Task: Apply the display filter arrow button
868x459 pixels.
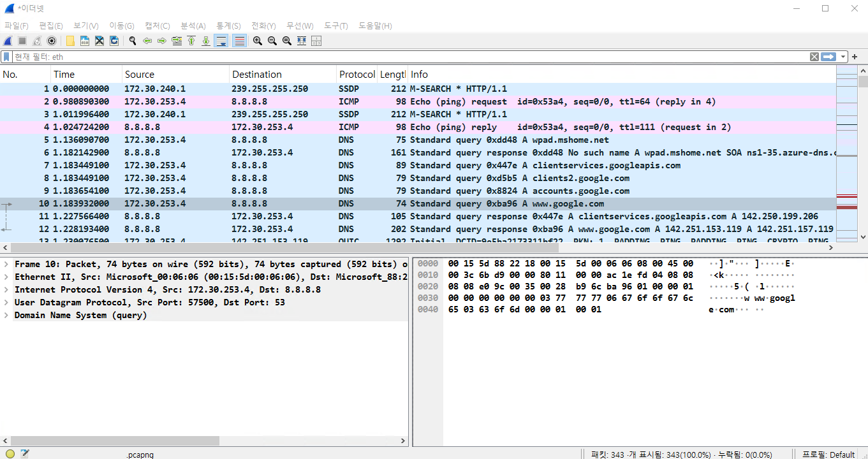Action: [x=828, y=57]
